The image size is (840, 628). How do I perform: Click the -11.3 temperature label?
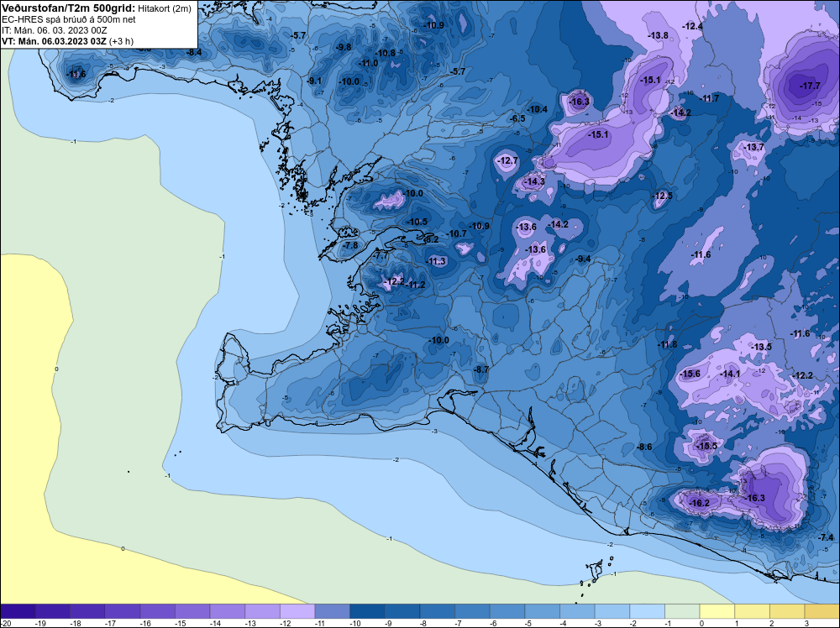tap(436, 261)
